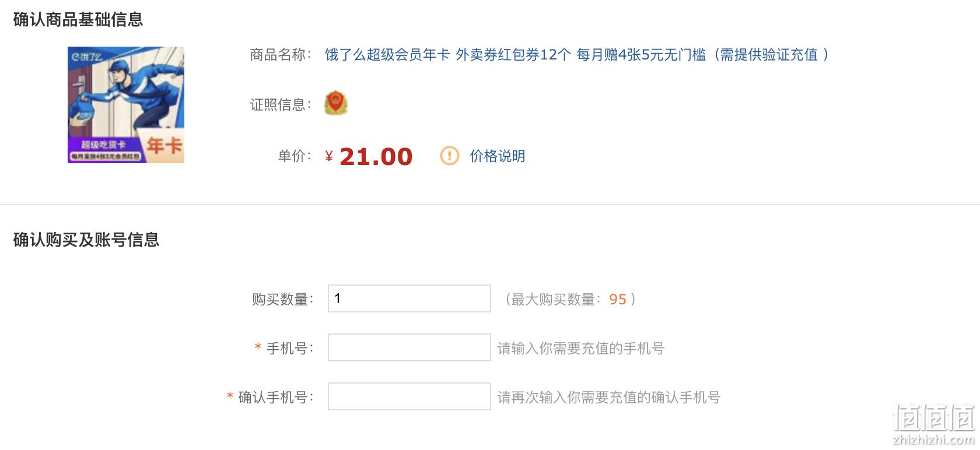Click the 请输入你需要充值的手机号 hint text
The image size is (980, 450).
(x=581, y=349)
